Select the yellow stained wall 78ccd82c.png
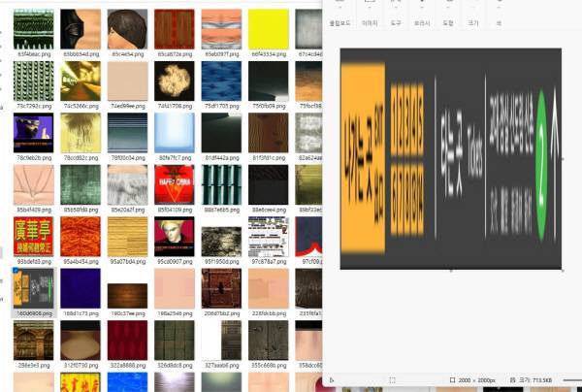The image size is (582, 392). click(x=81, y=133)
